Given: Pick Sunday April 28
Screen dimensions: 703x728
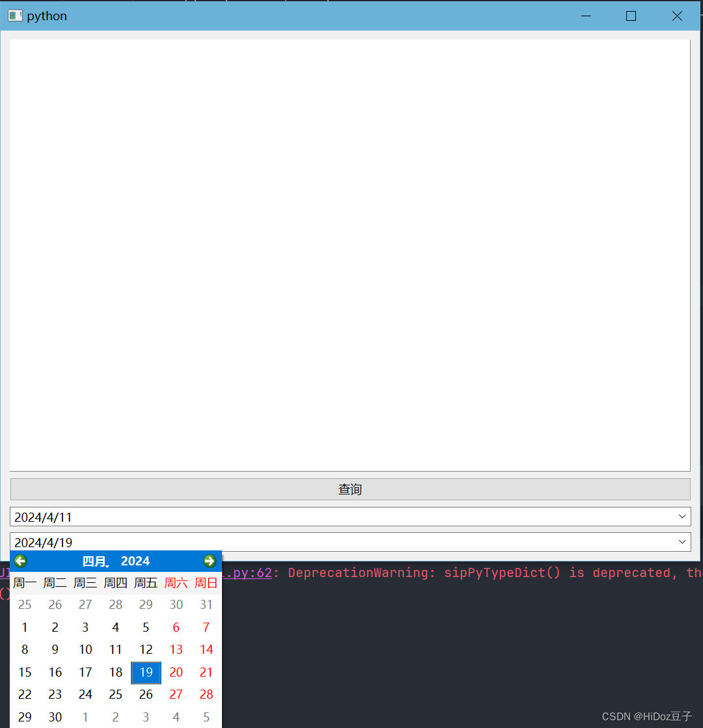Looking at the screenshot, I should pyautogui.click(x=206, y=695).
